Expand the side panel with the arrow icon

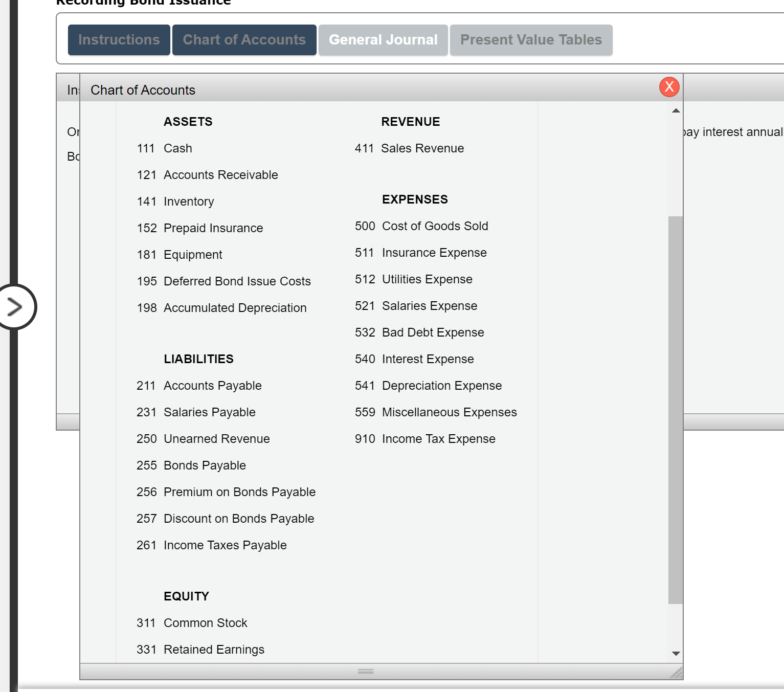(15, 307)
